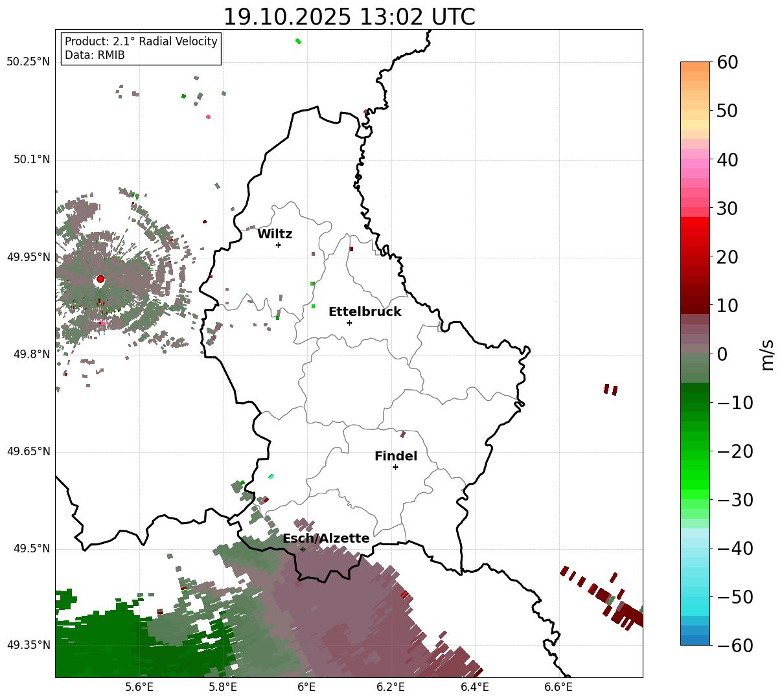This screenshot has height=700, width=782.
Task: Click the colorbar tick label 60
Action: click(728, 62)
